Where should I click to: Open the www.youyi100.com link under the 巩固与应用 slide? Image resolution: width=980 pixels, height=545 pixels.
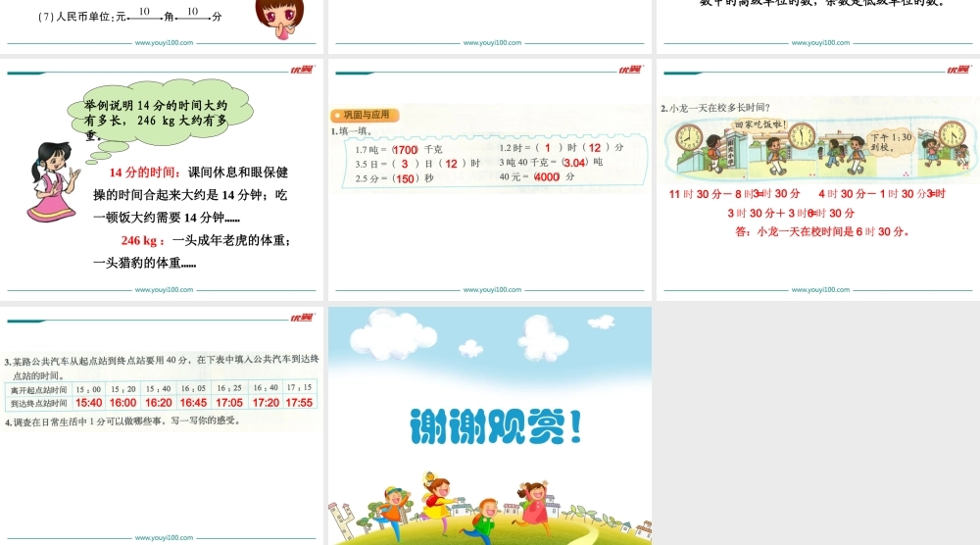coord(492,290)
